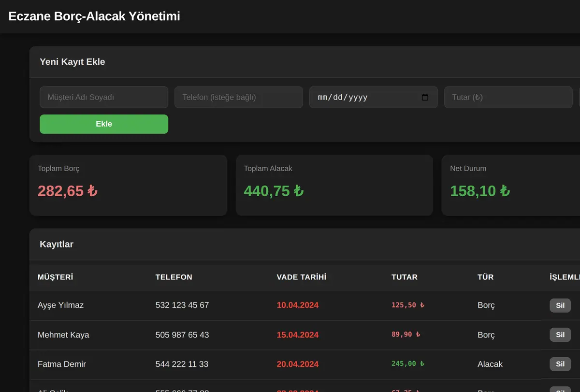The height and width of the screenshot is (392, 580).
Task: Click the Eczane Borç-Alacak Yönetimi title
Action: (94, 16)
